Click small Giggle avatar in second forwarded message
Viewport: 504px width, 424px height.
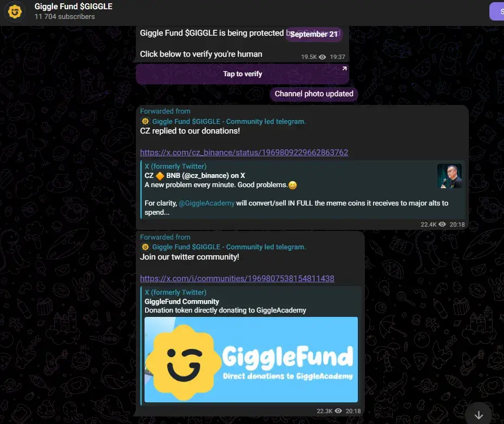point(145,247)
